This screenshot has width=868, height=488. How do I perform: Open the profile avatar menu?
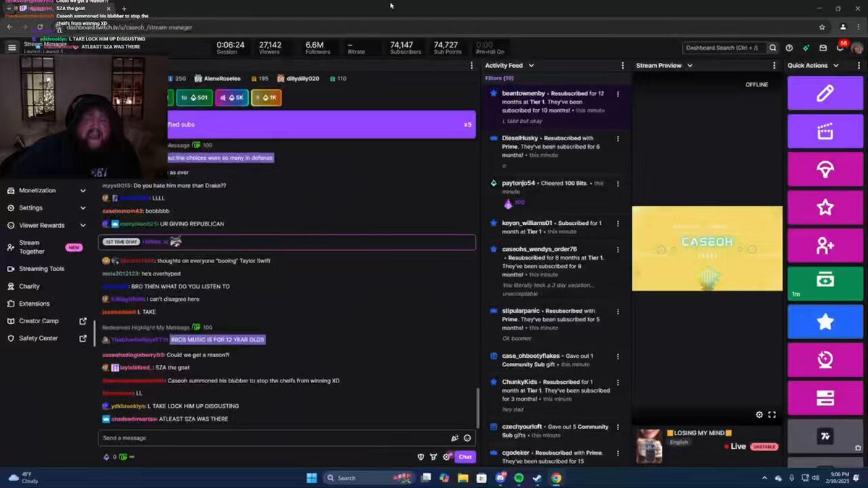coord(857,48)
